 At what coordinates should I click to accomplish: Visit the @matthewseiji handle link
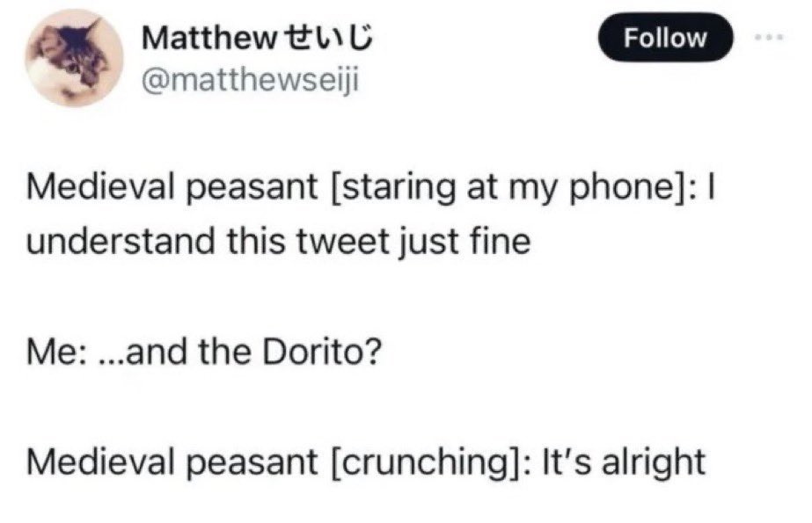250,81
